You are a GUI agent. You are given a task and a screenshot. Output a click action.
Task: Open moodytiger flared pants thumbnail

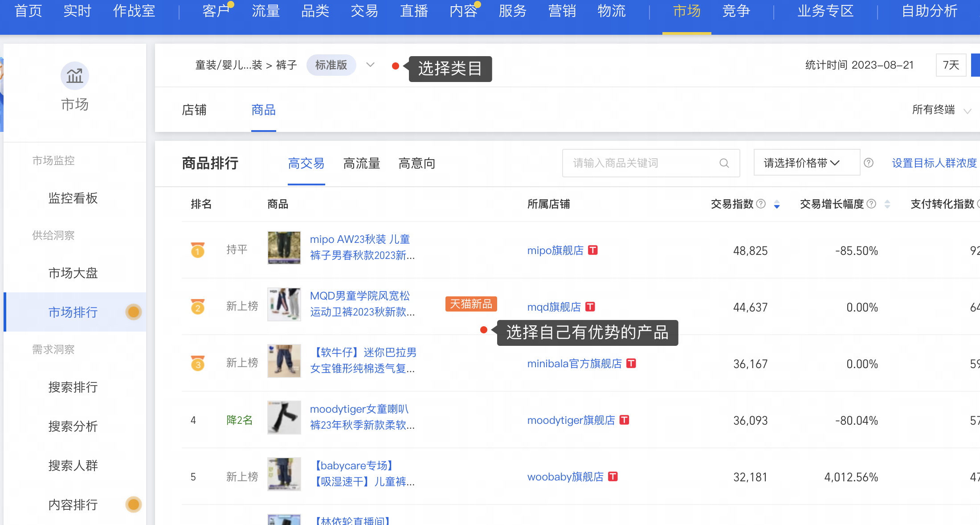[x=284, y=418]
